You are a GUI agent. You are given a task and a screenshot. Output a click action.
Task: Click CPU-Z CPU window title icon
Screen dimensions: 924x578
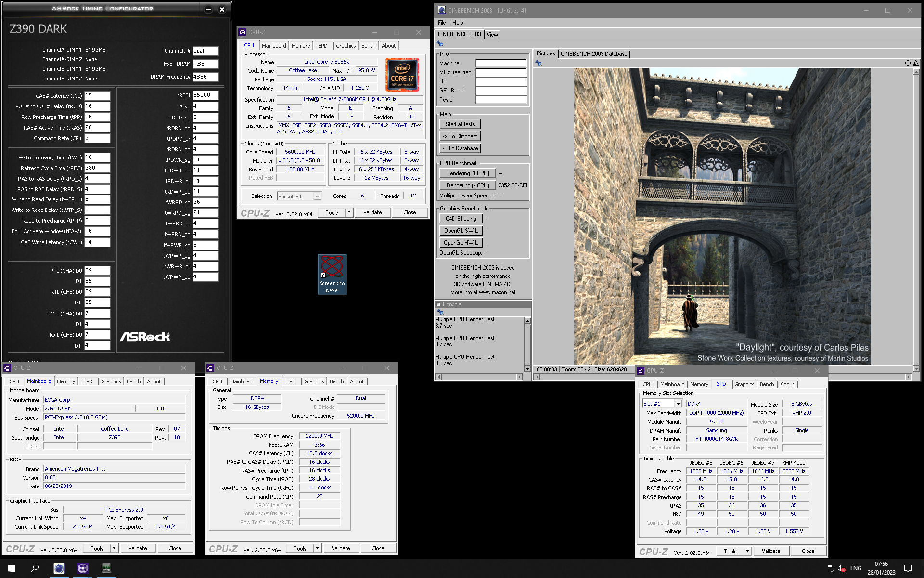242,32
